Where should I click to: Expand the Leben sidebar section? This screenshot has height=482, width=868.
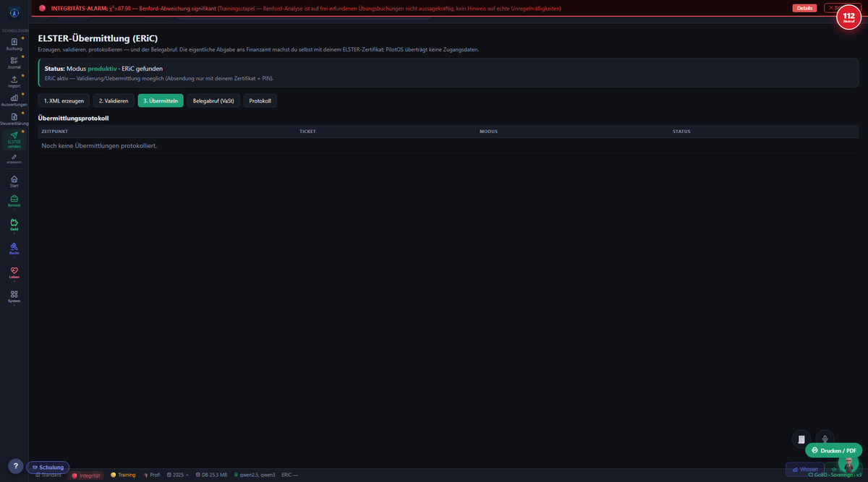[14, 273]
